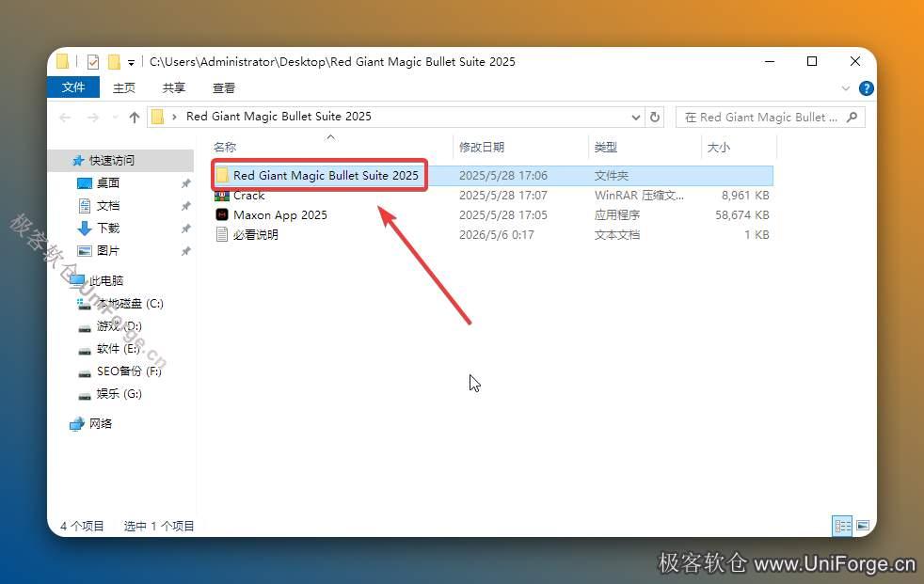Click the breadcrumb chevron before folder name
Viewport: 924px width, 584px height.
[x=174, y=118]
